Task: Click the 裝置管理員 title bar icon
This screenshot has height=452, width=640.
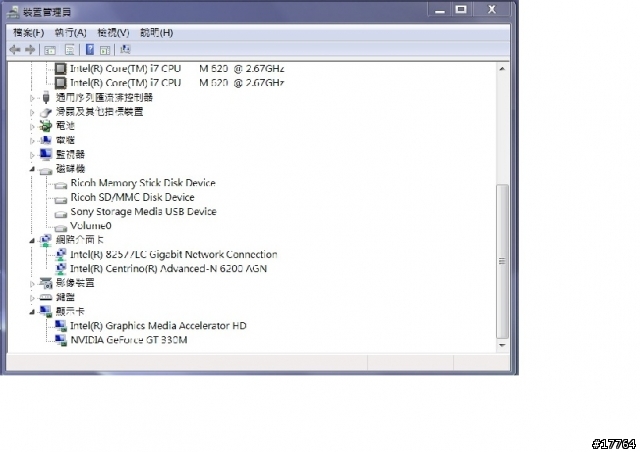Action: coord(13,12)
